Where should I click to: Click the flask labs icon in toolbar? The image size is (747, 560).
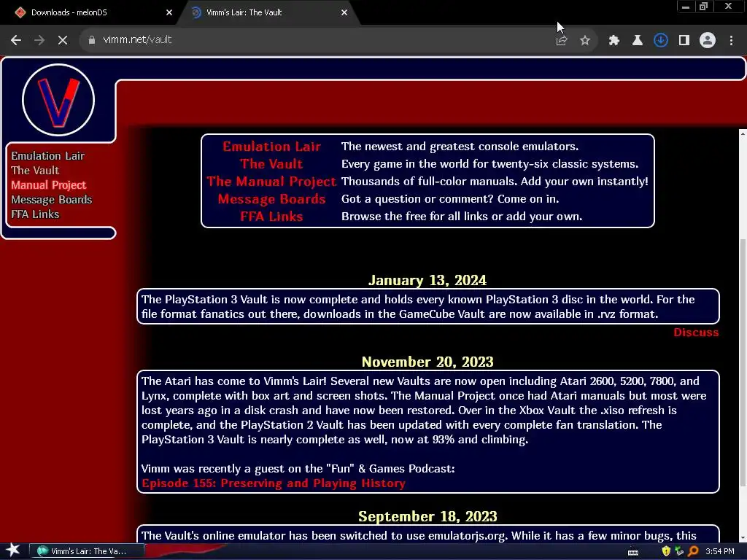point(638,41)
